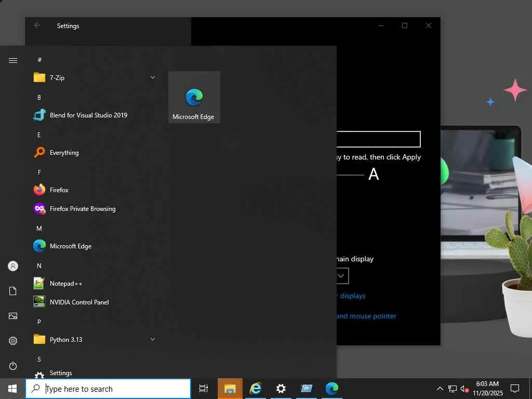Click the sample text box in Settings
Image resolution: width=532 pixels, height=399 pixels.
click(x=378, y=139)
